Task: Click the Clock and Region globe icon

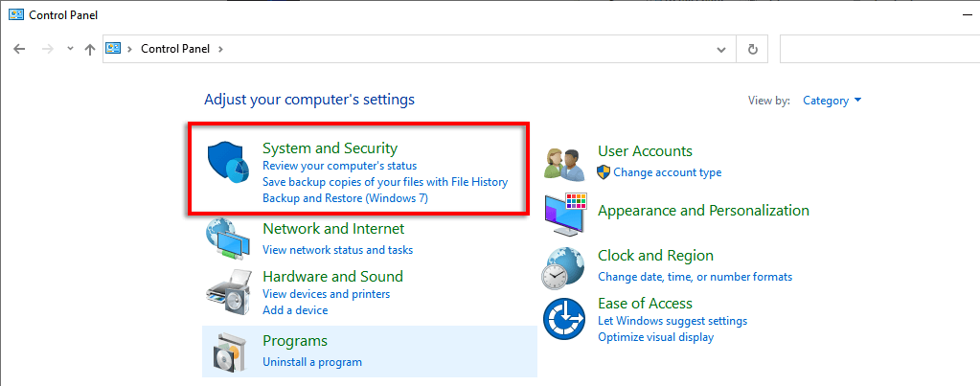Action: (564, 266)
